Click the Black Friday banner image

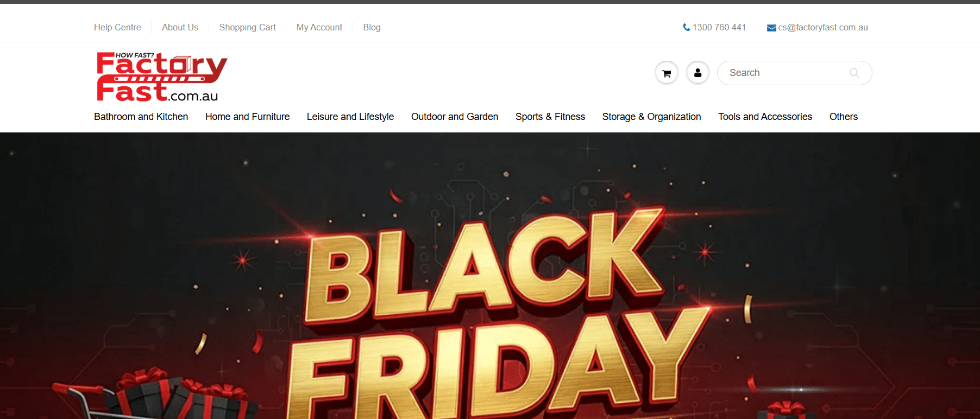[490, 276]
